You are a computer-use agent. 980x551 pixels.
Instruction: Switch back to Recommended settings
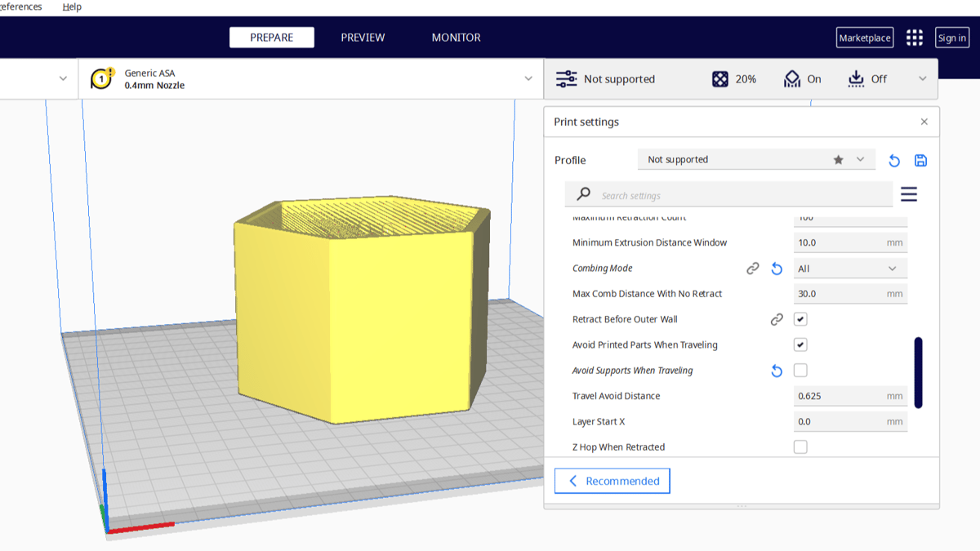pyautogui.click(x=612, y=481)
